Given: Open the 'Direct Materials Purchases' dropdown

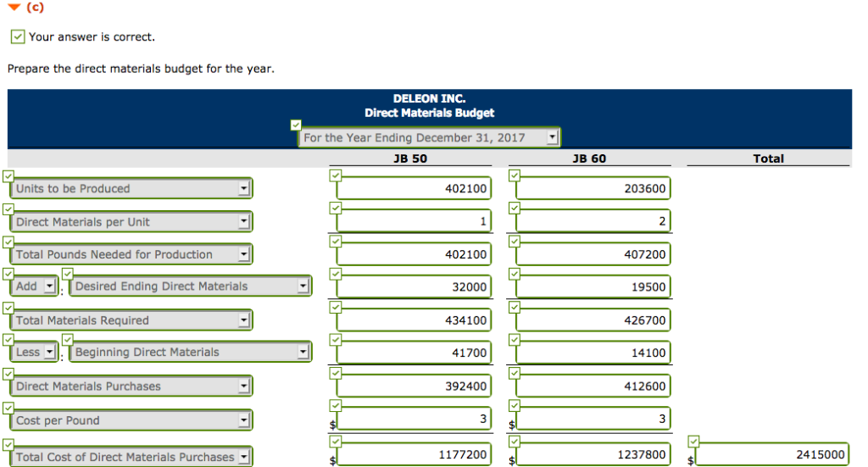Looking at the screenshot, I should click(x=131, y=386).
